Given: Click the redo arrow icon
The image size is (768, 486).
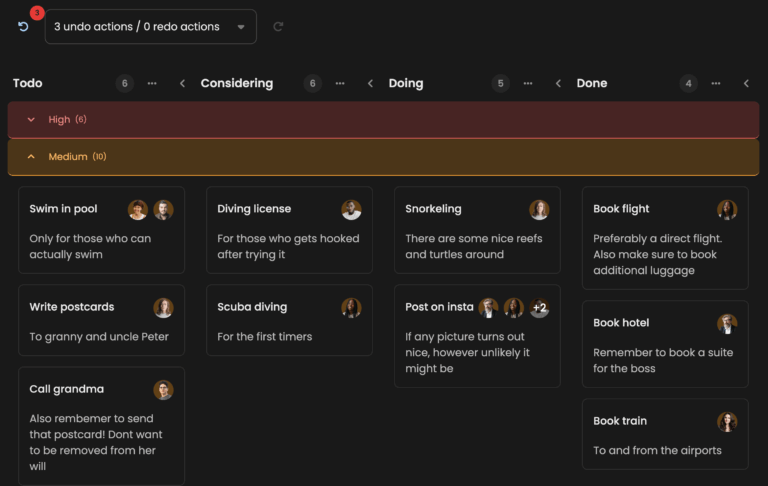Looking at the screenshot, I should click(278, 26).
